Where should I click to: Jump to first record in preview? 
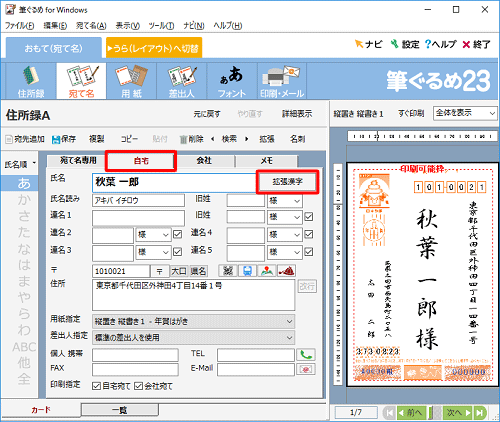coord(389,413)
